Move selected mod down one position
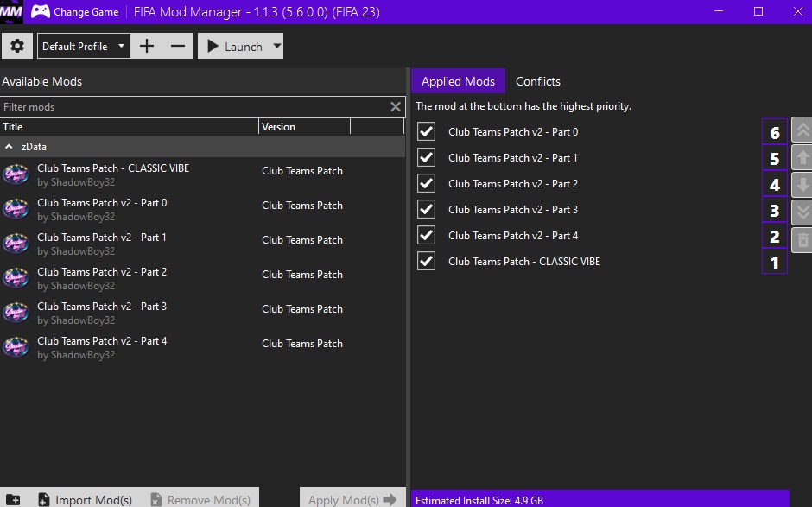The image size is (812, 507). pos(802,185)
